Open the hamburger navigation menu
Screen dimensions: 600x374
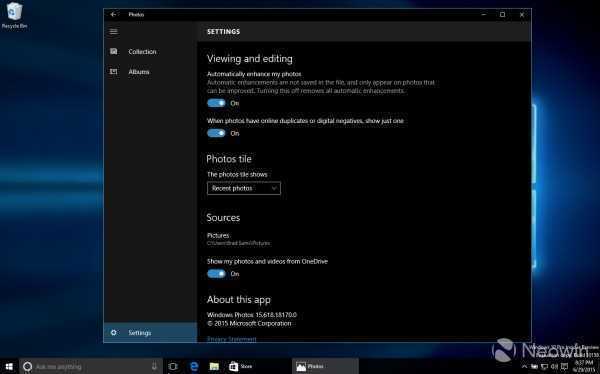[114, 31]
